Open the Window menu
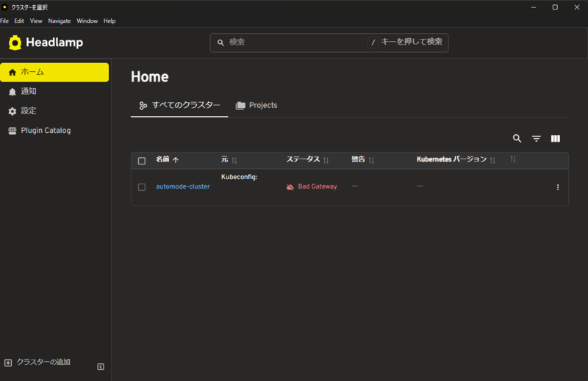Viewport: 588px width, 381px height. click(87, 21)
